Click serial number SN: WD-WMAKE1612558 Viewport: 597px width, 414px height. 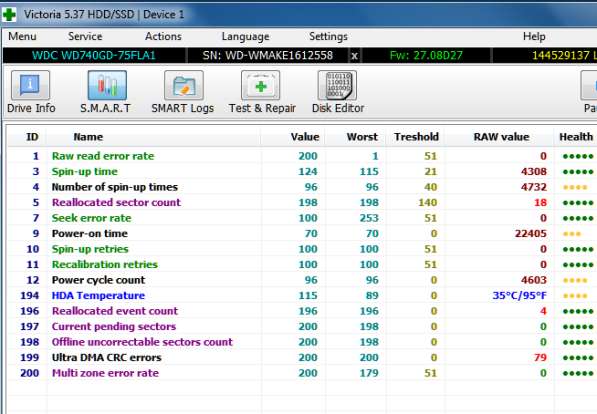click(x=268, y=56)
